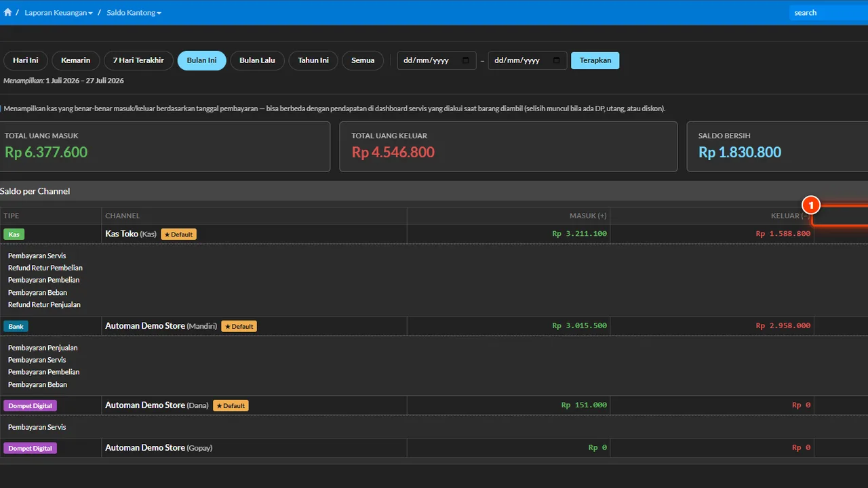868x488 pixels.
Task: Click Automan Demo Store (Mandiri) channel
Action: pyautogui.click(x=161, y=326)
